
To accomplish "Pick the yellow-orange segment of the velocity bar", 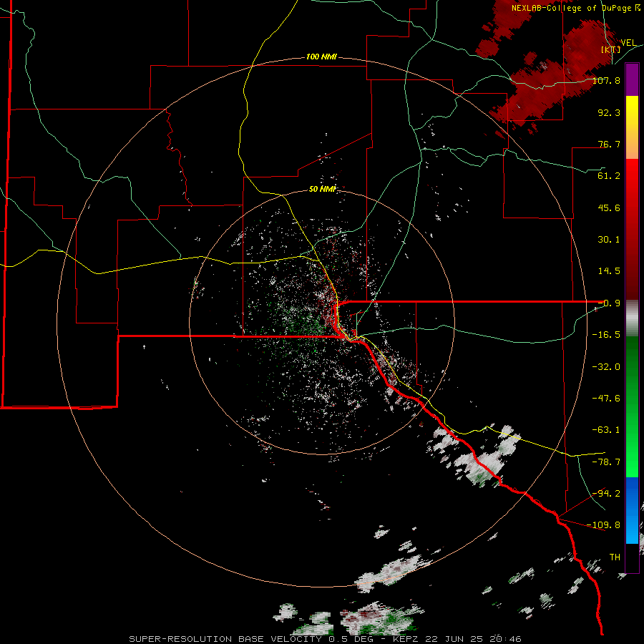I will [x=632, y=127].
